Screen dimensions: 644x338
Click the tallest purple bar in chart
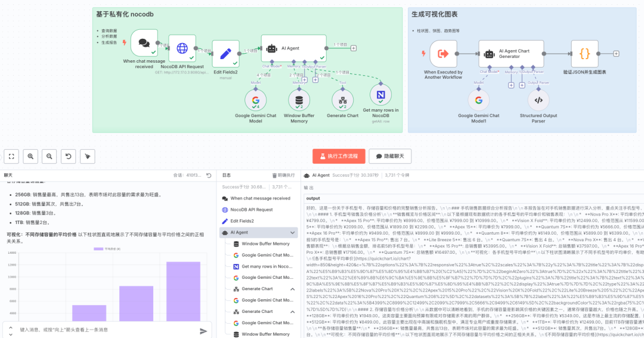(x=183, y=291)
